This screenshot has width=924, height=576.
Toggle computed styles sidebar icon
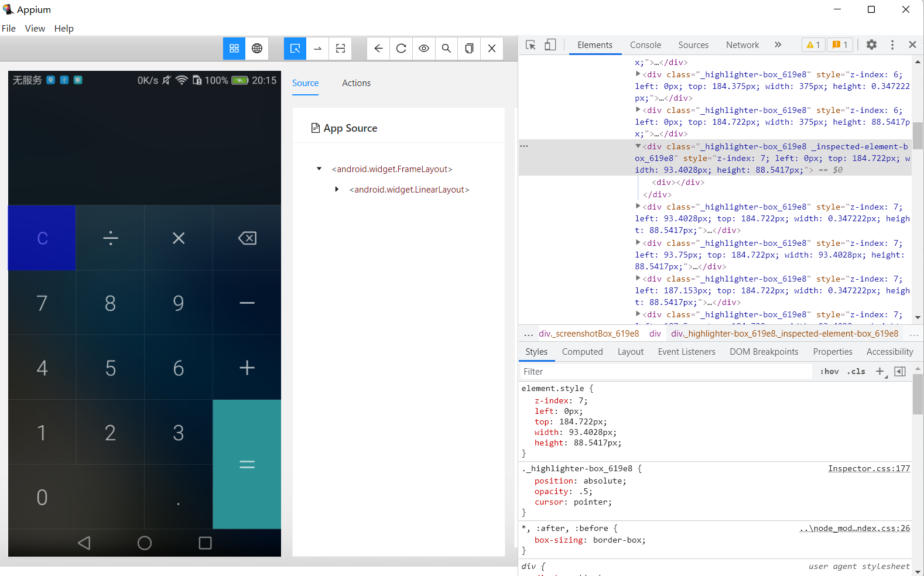click(x=900, y=372)
